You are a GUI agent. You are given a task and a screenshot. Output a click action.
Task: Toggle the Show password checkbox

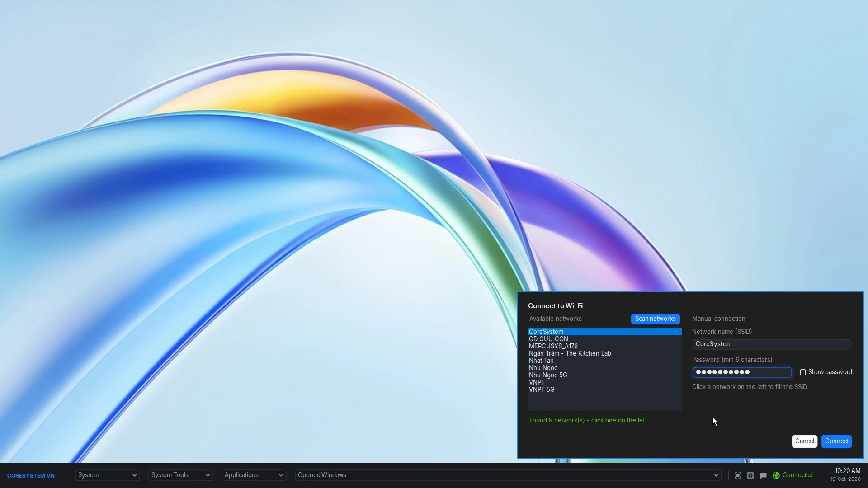coord(803,372)
